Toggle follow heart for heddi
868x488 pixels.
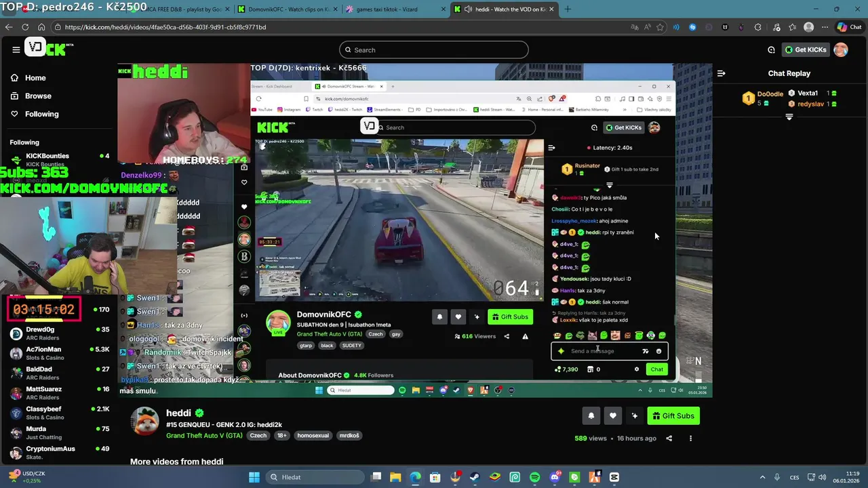pos(612,416)
